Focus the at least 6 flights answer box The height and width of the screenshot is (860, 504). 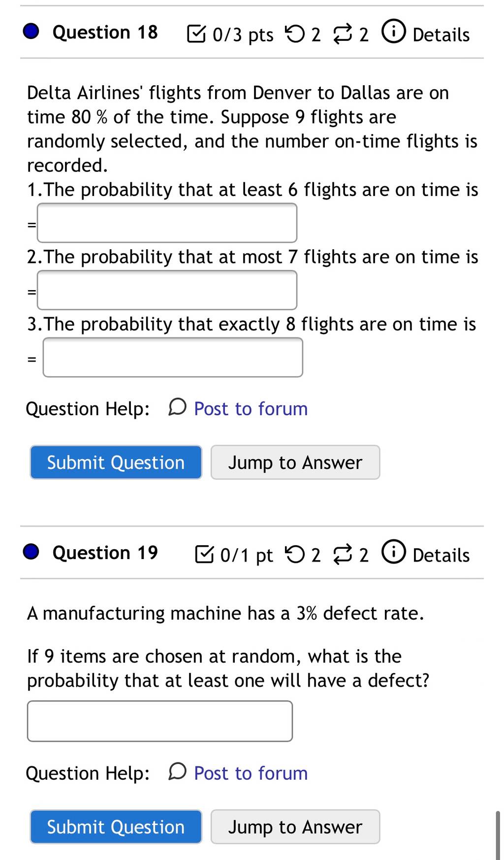[167, 223]
